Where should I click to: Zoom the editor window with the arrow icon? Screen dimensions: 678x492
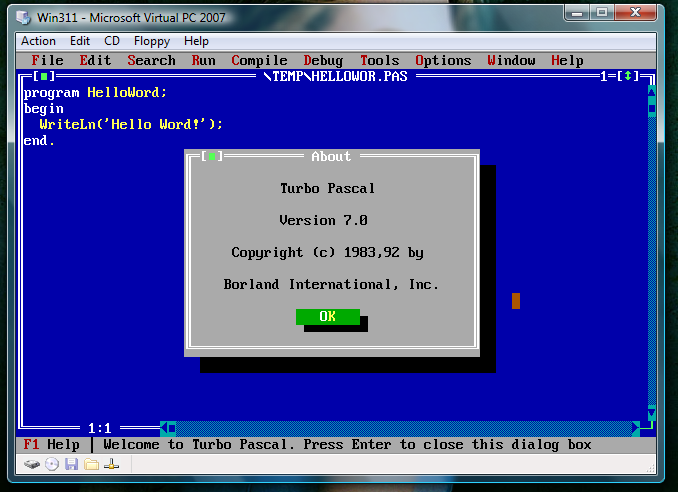pos(628,76)
